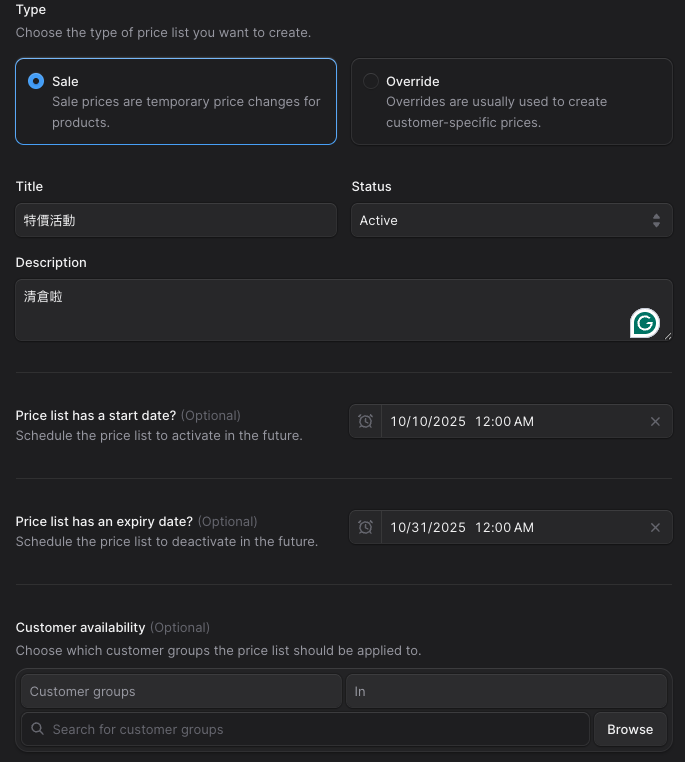Click the Description textarea resize handle

point(668,336)
